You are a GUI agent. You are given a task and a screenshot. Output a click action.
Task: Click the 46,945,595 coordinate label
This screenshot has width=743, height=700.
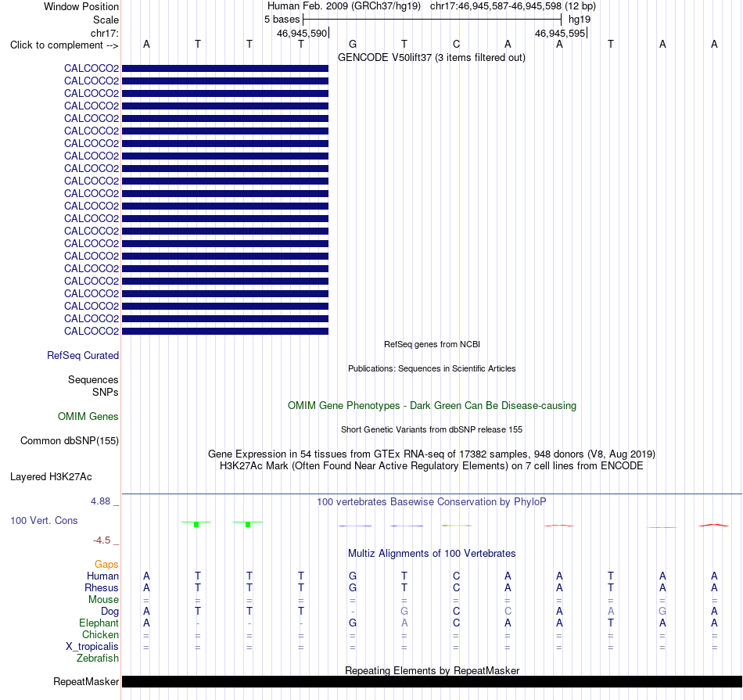pyautogui.click(x=560, y=33)
